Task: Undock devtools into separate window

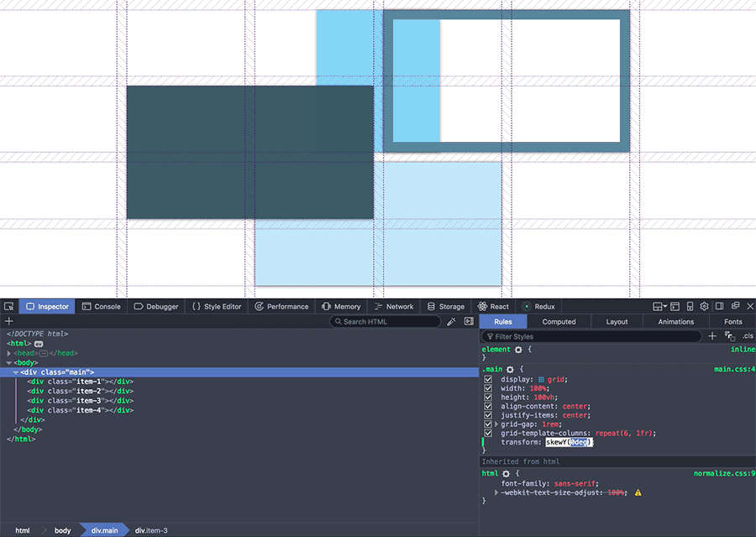Action: click(735, 306)
